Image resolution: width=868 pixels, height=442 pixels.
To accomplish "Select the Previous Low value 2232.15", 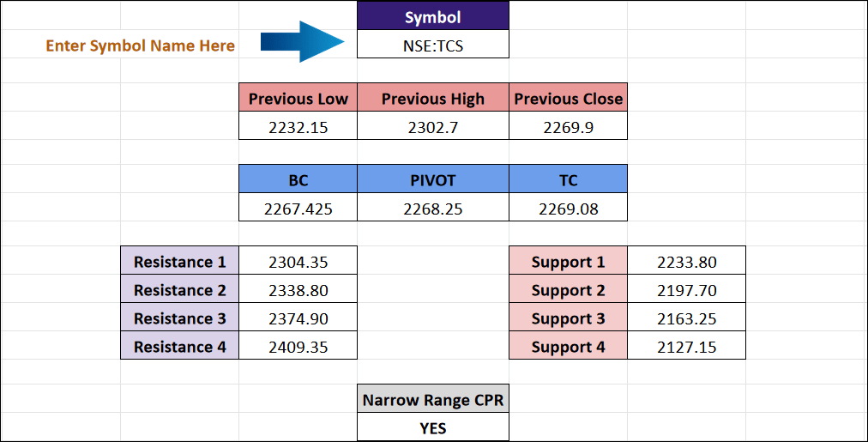I will click(298, 125).
